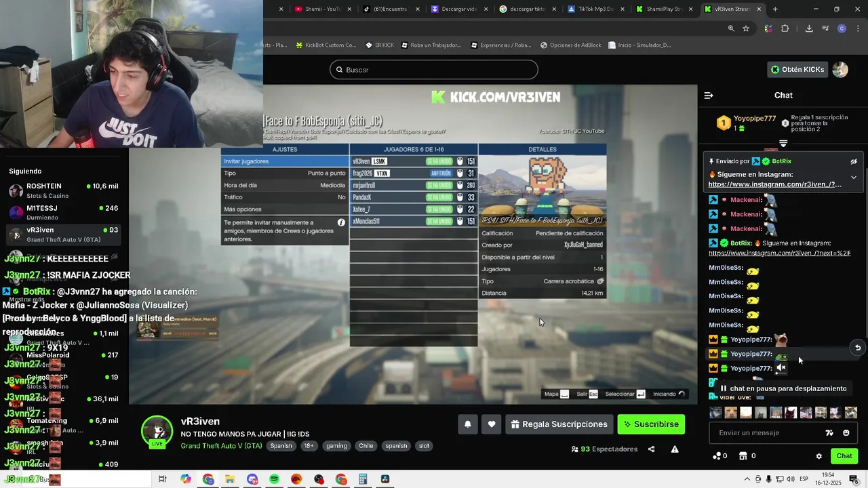The width and height of the screenshot is (868, 488).
Task: Select M1TESSJ in the Siguiendo list
Action: coord(64,212)
